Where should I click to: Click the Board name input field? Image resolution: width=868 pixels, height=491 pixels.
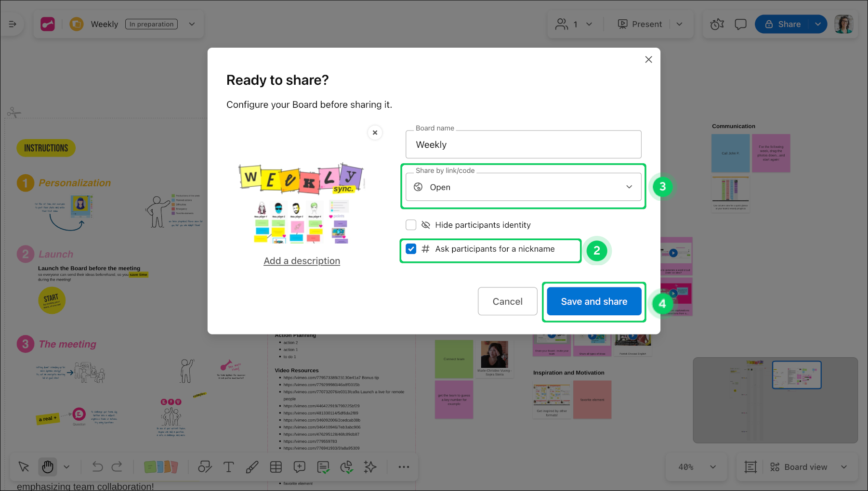(523, 144)
